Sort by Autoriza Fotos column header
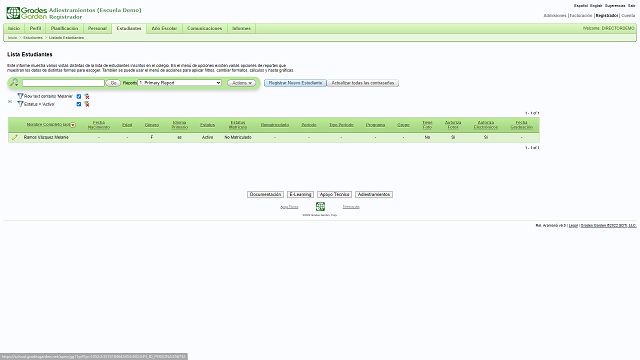This screenshot has width=640, height=360. 453,125
